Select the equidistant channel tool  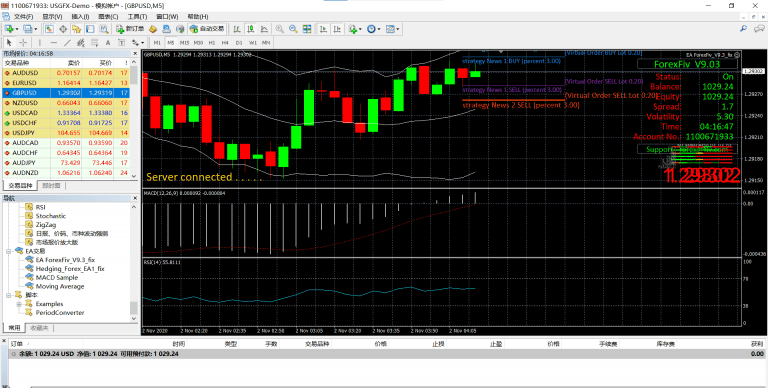[x=81, y=43]
